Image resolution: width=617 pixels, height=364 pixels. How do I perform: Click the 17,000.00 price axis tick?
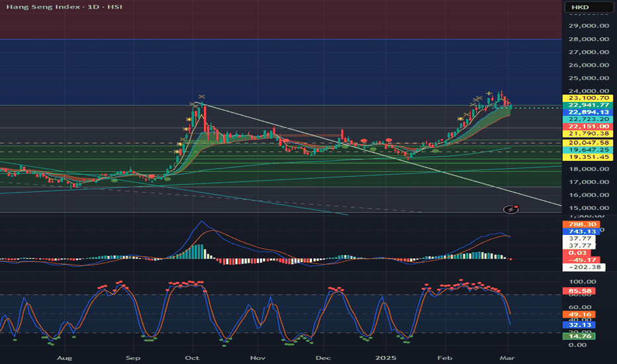tap(589, 182)
